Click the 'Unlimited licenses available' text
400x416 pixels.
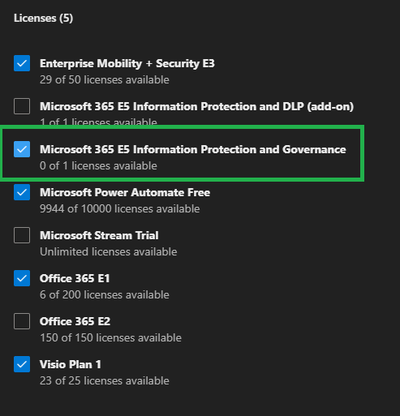108,252
